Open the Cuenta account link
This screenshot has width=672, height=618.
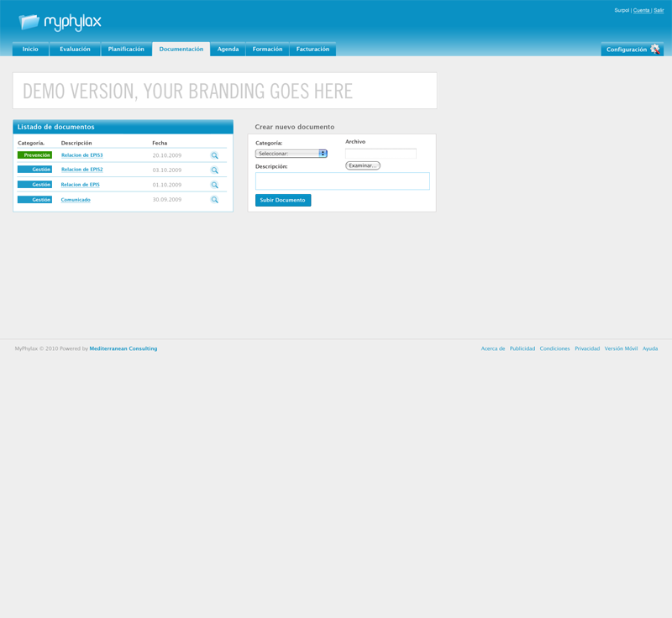click(x=641, y=10)
